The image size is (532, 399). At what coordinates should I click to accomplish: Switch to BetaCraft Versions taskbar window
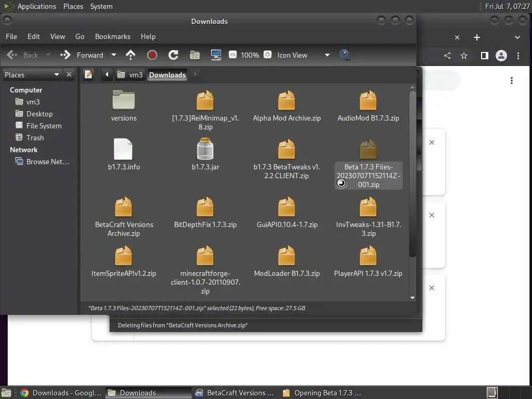[x=235, y=393]
